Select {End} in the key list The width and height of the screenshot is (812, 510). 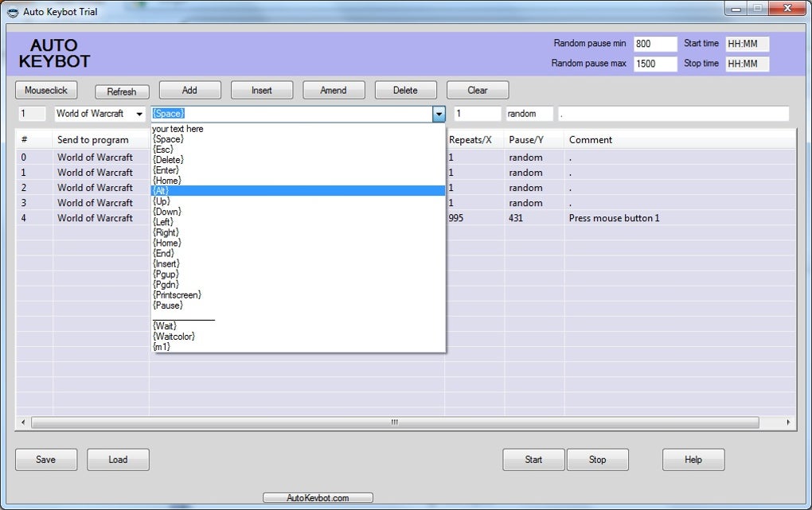click(x=299, y=253)
